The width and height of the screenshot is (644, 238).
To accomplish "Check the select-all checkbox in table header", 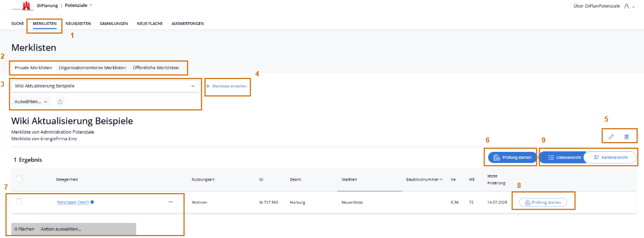I will tap(19, 179).
